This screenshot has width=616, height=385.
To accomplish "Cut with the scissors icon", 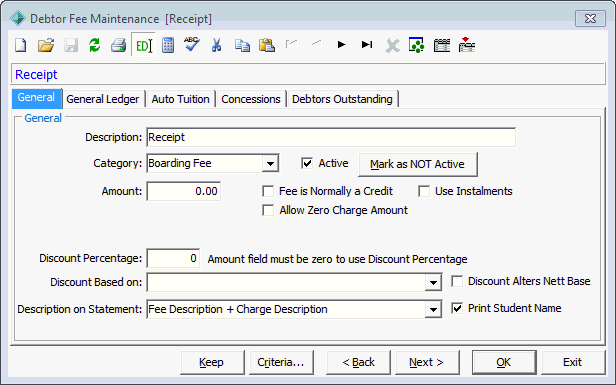I will click(x=216, y=45).
